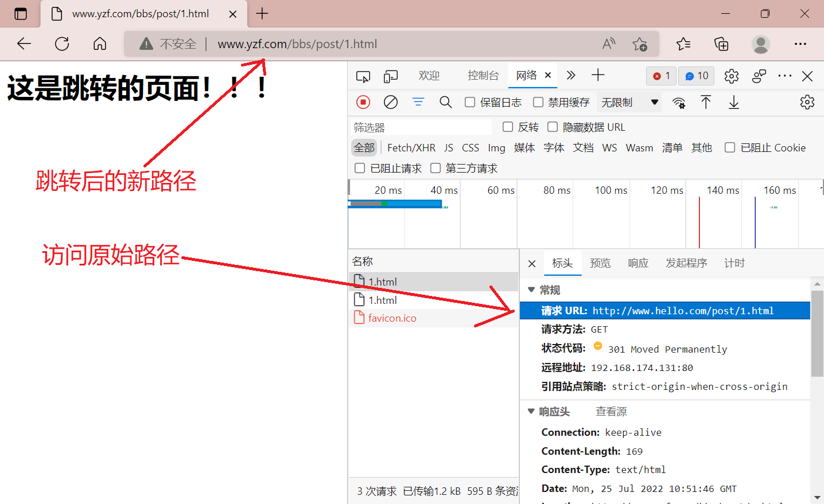Collapse the 常规 headers section

coord(531,290)
